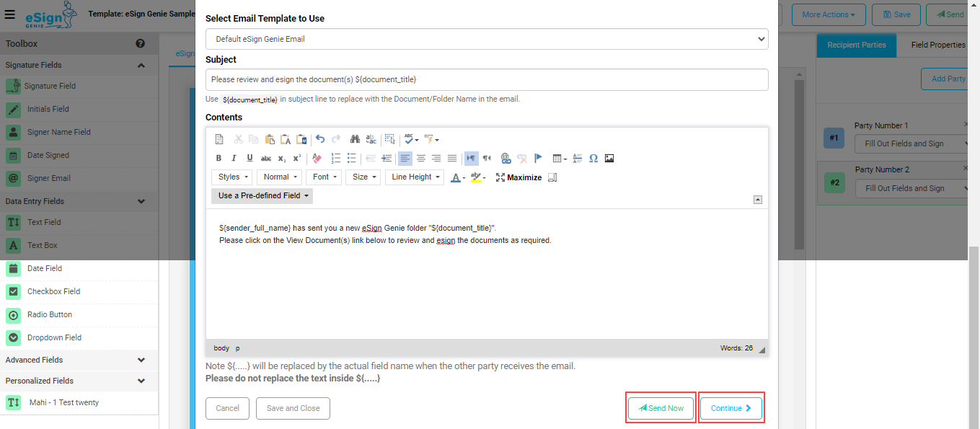This screenshot has width=980, height=429.
Task: Click Save and Close
Action: (293, 408)
